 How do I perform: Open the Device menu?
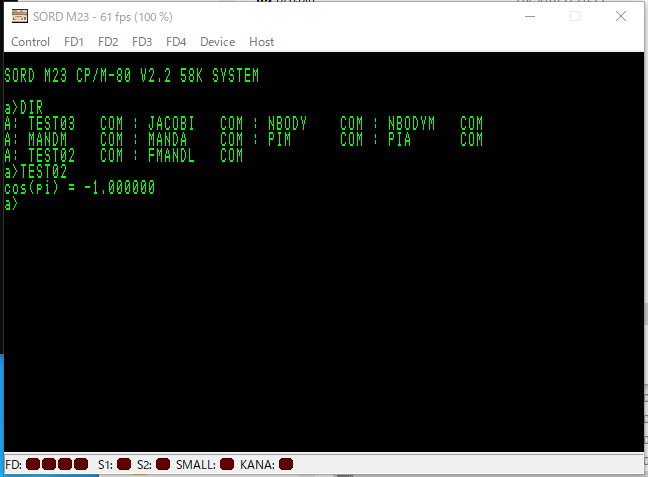(x=217, y=42)
